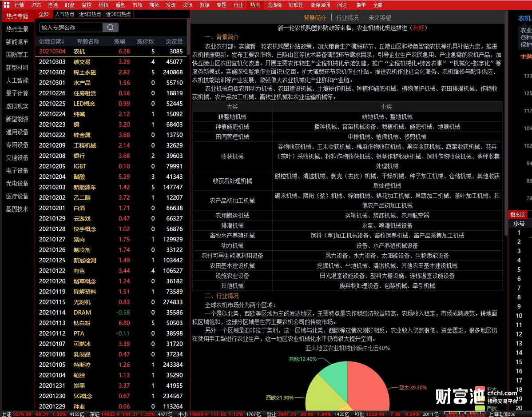This screenshot has width=532, height=417.
Task: Select 热点专题 in left sidebar
Action: 18,16
